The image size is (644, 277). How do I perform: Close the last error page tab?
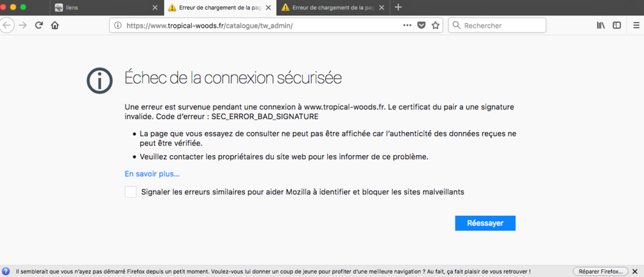381,7
